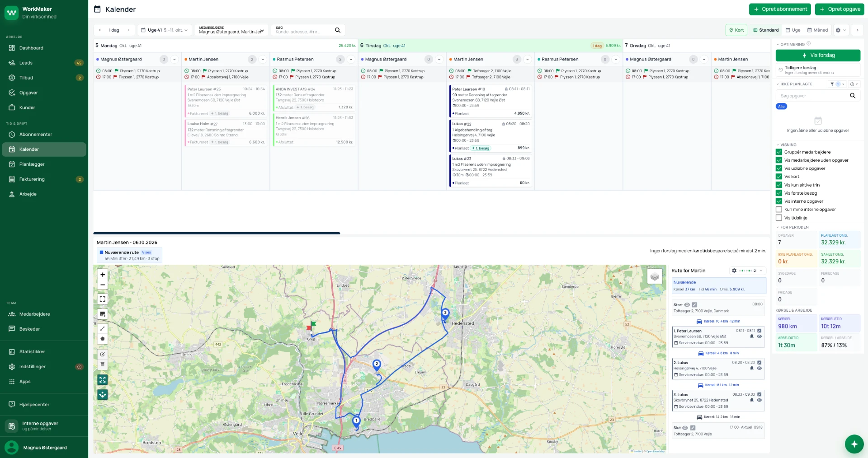868x458 pixels.
Task: Open the route settings dropdown for Martin
Action: coord(747,271)
